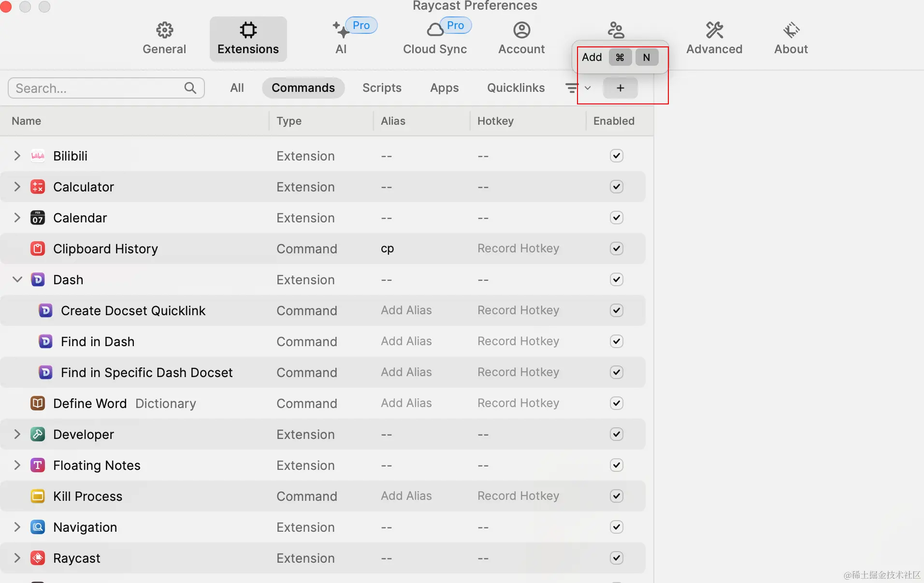The width and height of the screenshot is (924, 583).
Task: Add Alias for Find in Specific Dash Docset
Action: [406, 372]
